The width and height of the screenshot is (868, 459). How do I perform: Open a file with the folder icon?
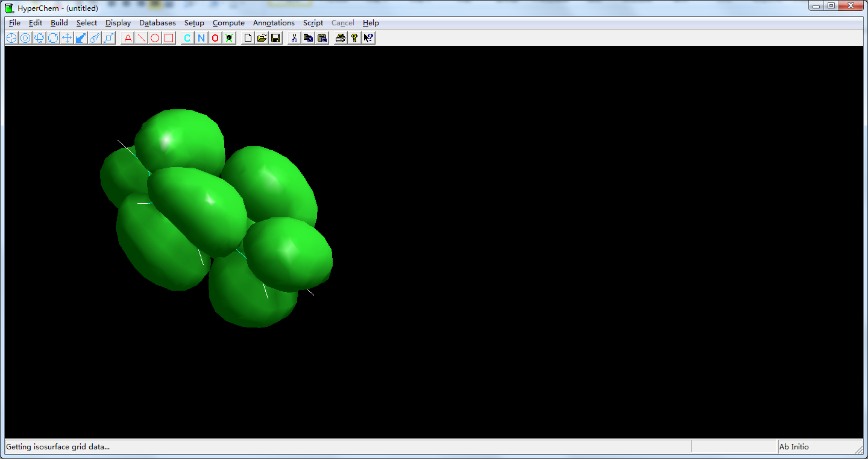tap(262, 38)
